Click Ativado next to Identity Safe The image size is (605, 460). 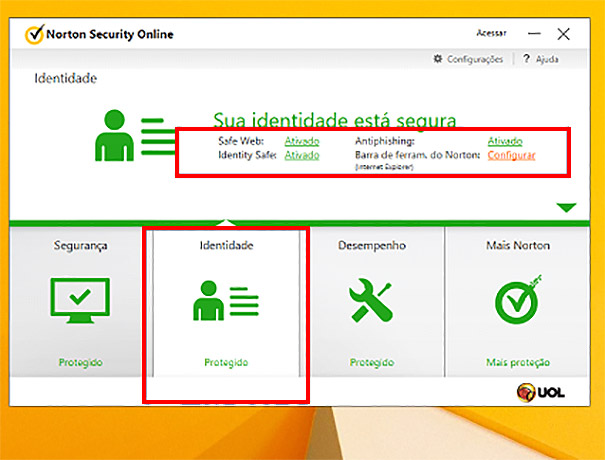coord(302,155)
